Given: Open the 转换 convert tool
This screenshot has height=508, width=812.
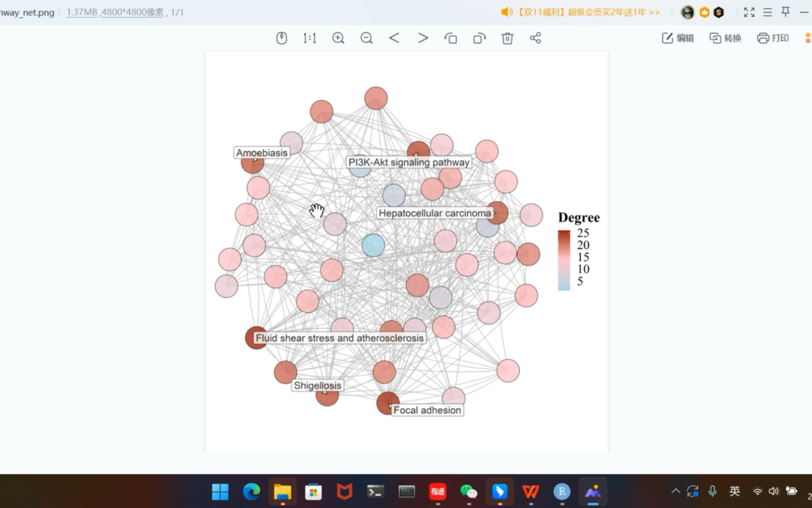Looking at the screenshot, I should (725, 38).
